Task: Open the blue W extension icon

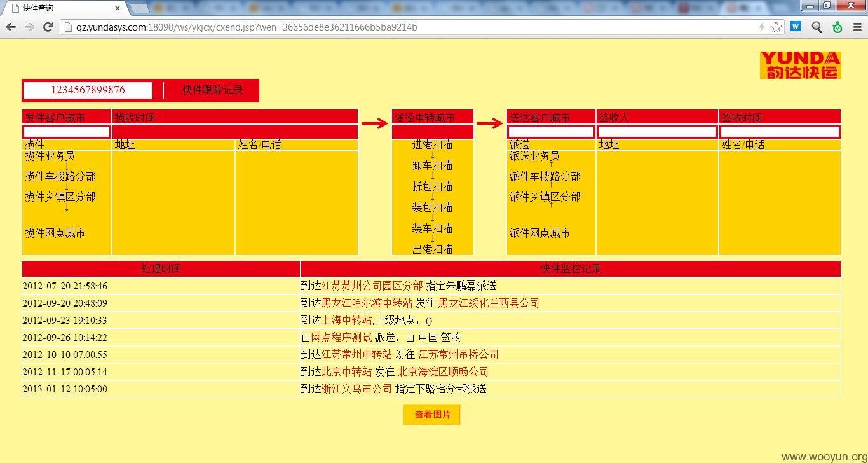Action: point(796,27)
